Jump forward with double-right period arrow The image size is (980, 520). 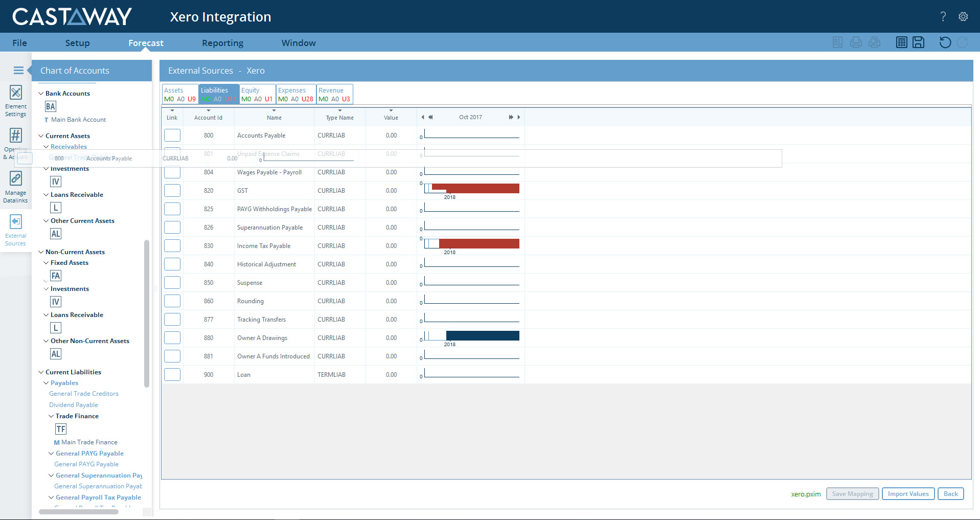click(x=511, y=117)
